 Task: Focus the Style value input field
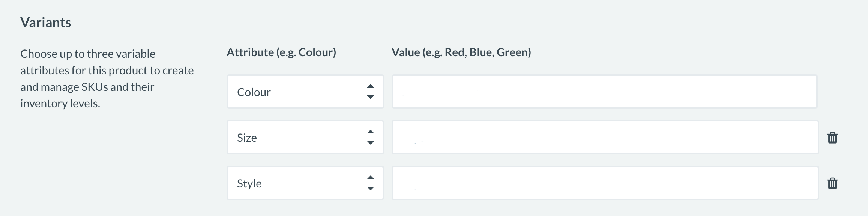tap(605, 183)
